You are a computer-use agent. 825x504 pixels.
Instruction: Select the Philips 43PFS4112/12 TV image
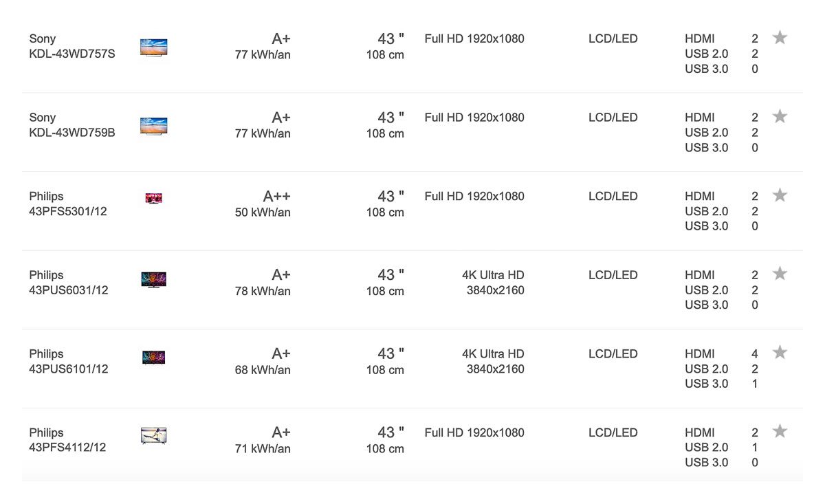click(154, 436)
